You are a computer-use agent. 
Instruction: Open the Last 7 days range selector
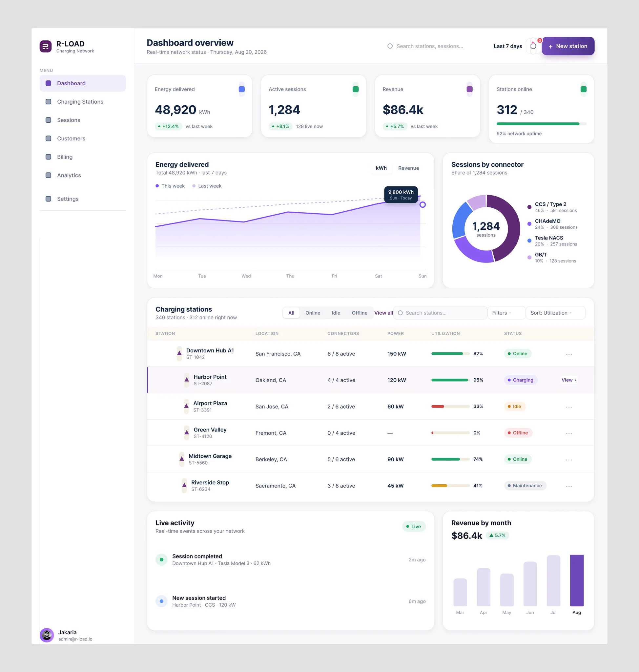(507, 46)
